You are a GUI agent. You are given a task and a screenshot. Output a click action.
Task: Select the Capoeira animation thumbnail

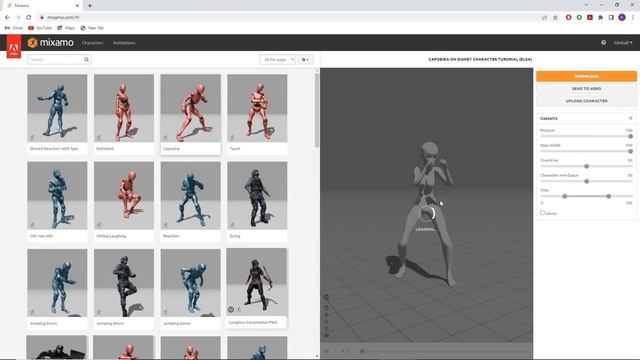click(x=191, y=108)
